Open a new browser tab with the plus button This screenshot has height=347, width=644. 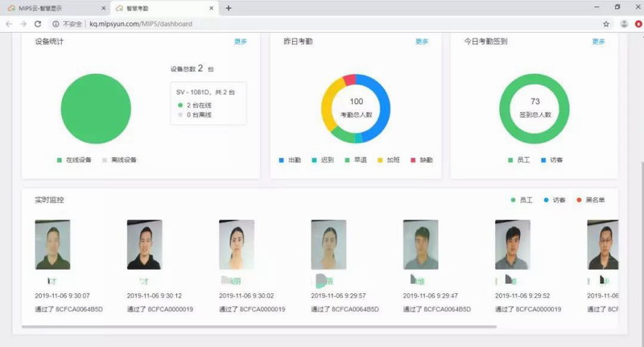tap(229, 8)
